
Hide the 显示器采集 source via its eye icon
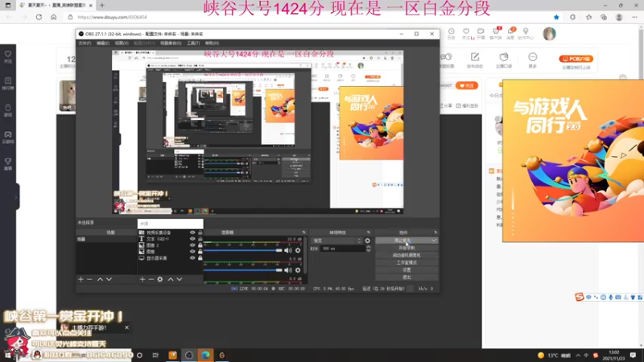click(192, 258)
